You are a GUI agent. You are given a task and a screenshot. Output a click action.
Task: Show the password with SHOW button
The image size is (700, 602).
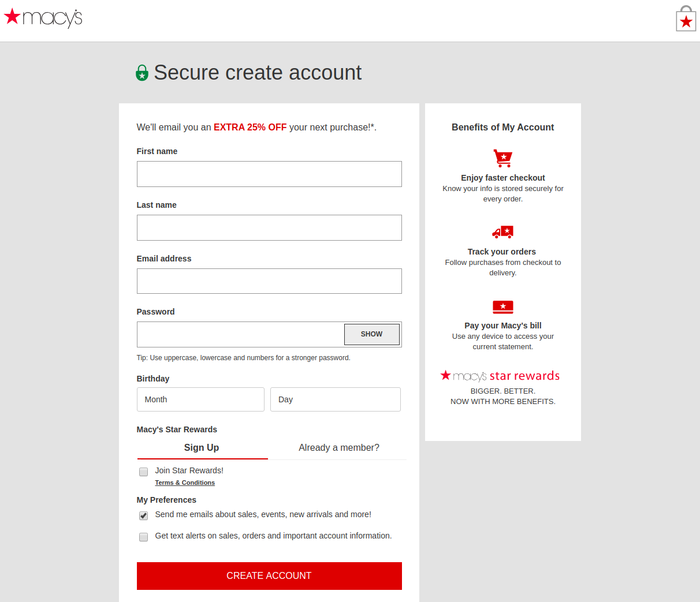pyautogui.click(x=371, y=334)
